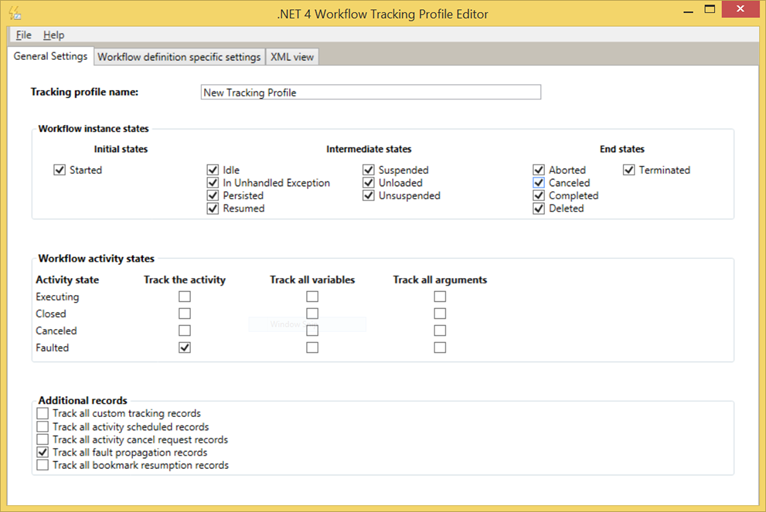Toggle the Aborted end state checkbox
The image size is (766, 512).
pyautogui.click(x=539, y=170)
